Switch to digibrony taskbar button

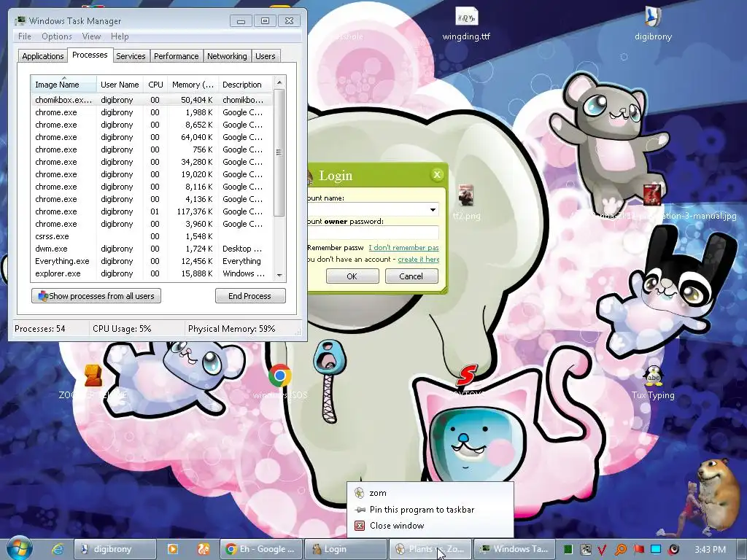115,549
